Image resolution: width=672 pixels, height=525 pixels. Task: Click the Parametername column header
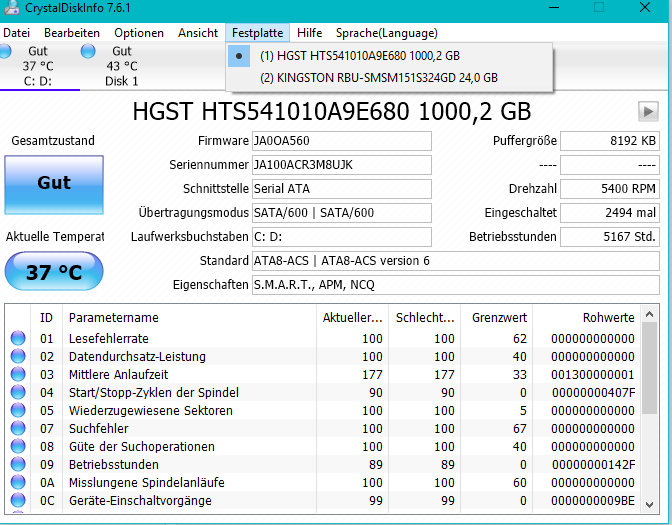189,318
